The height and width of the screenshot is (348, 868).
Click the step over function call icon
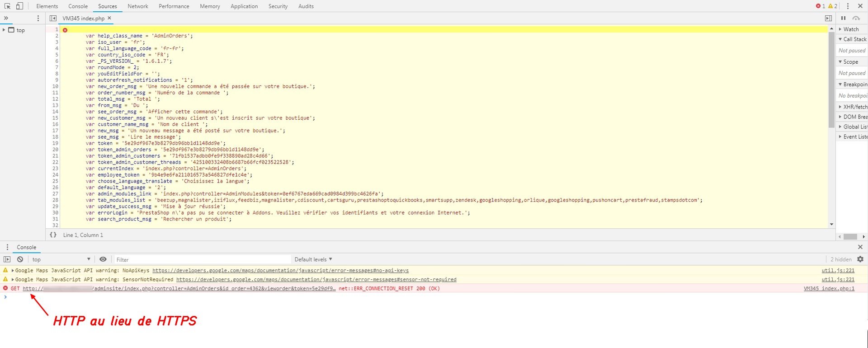click(856, 18)
